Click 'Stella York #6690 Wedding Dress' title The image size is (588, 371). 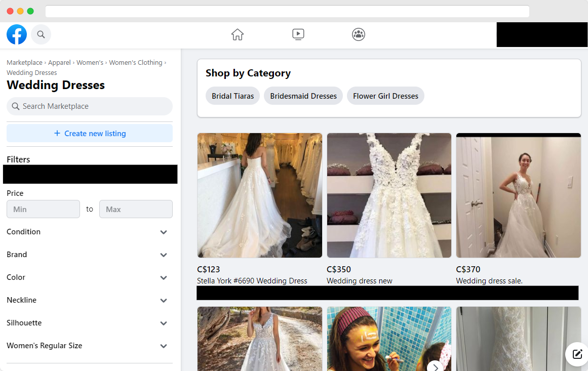[x=252, y=281]
